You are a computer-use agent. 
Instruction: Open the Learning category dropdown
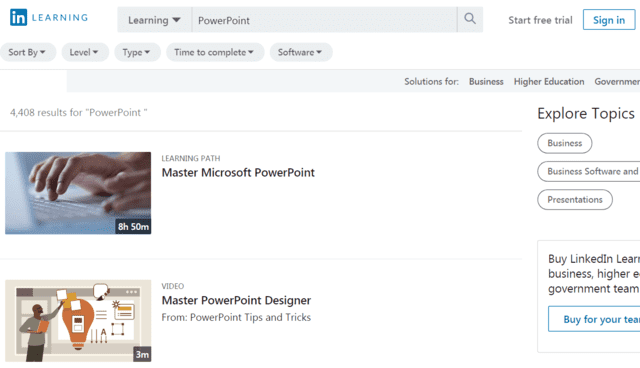[154, 20]
